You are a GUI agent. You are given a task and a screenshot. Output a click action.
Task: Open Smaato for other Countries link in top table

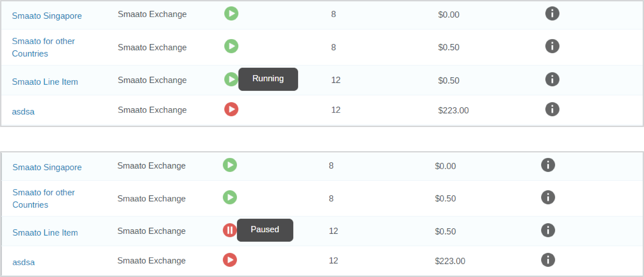point(43,47)
